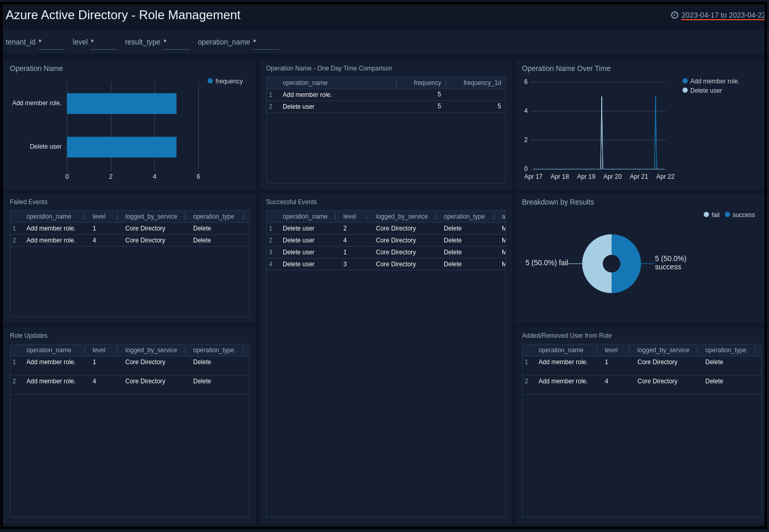Click the tenant_id filter input field

[x=52, y=42]
